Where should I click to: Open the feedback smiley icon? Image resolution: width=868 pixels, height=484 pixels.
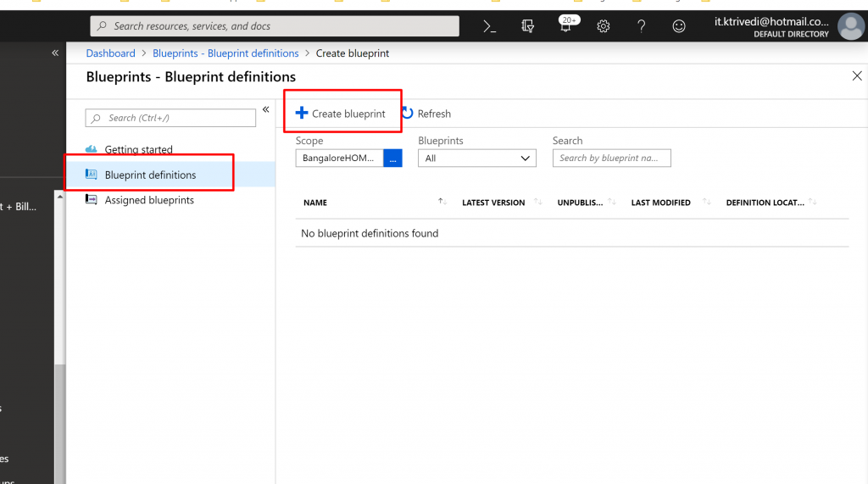tap(679, 26)
